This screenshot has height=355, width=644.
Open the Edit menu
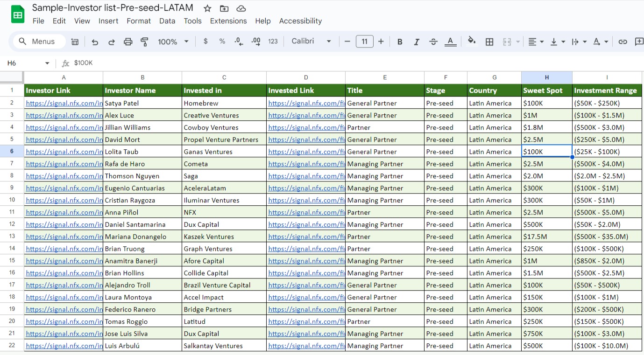pyautogui.click(x=59, y=21)
